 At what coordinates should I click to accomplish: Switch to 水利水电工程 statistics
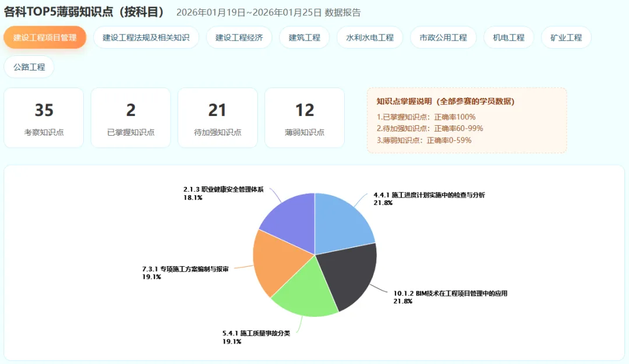point(369,37)
